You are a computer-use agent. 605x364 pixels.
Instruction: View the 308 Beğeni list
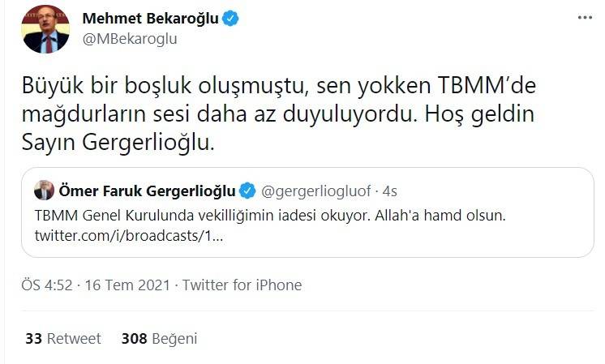pyautogui.click(x=159, y=339)
